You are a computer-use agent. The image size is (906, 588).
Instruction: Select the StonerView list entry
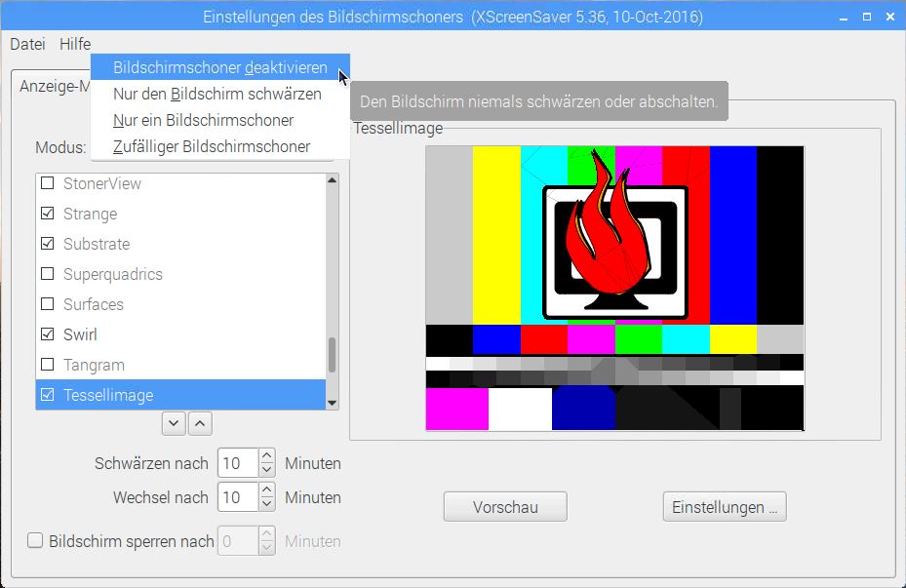click(180, 183)
